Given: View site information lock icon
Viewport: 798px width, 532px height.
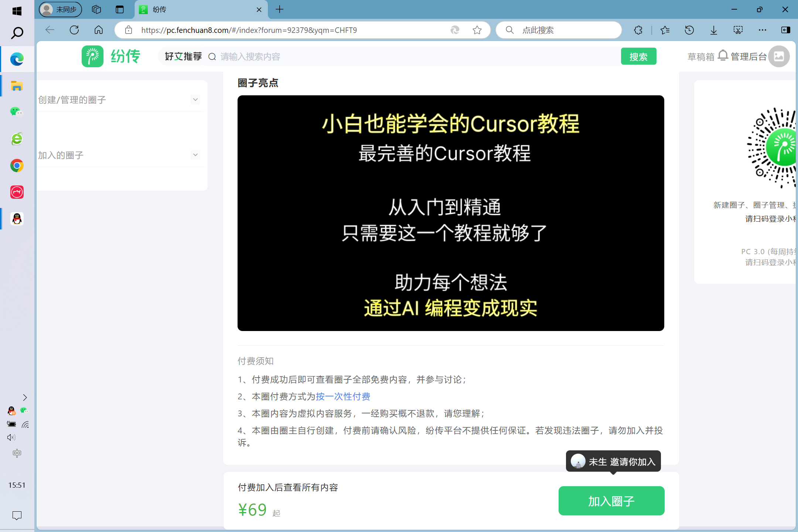Looking at the screenshot, I should [x=128, y=30].
